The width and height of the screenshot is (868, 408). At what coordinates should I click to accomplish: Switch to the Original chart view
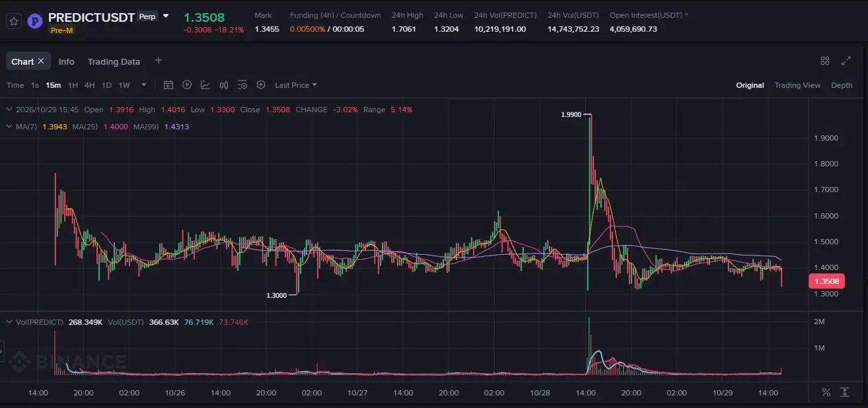pyautogui.click(x=750, y=85)
